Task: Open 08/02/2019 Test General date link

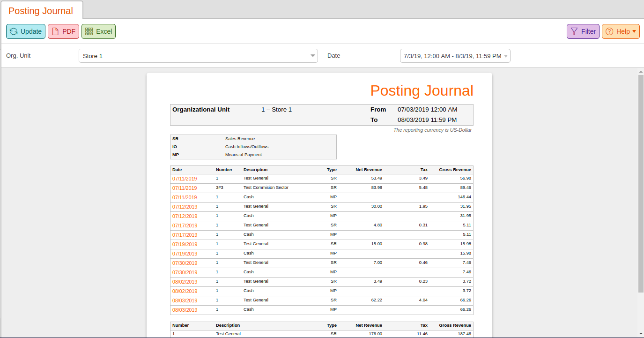Action: tap(185, 282)
